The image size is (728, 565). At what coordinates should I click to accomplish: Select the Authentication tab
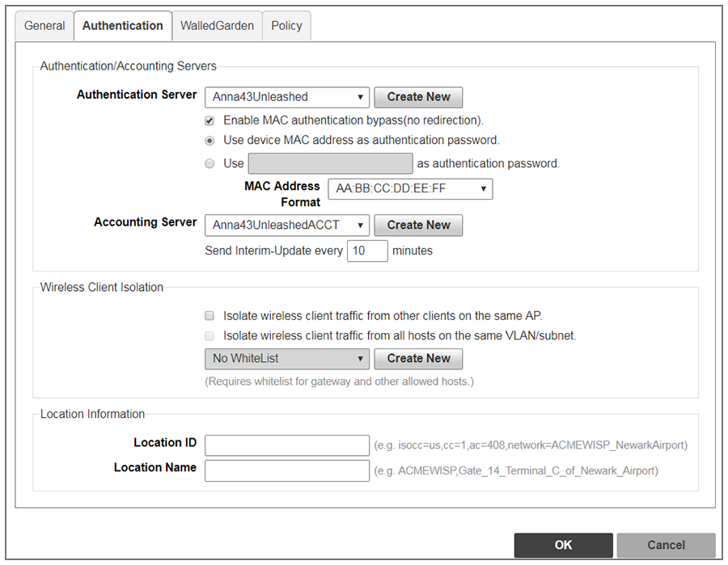pyautogui.click(x=123, y=26)
